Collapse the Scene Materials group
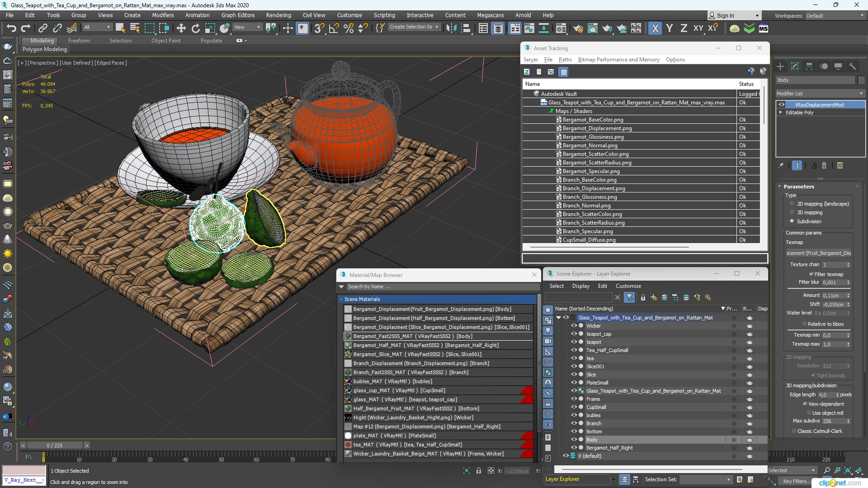 coord(341,299)
